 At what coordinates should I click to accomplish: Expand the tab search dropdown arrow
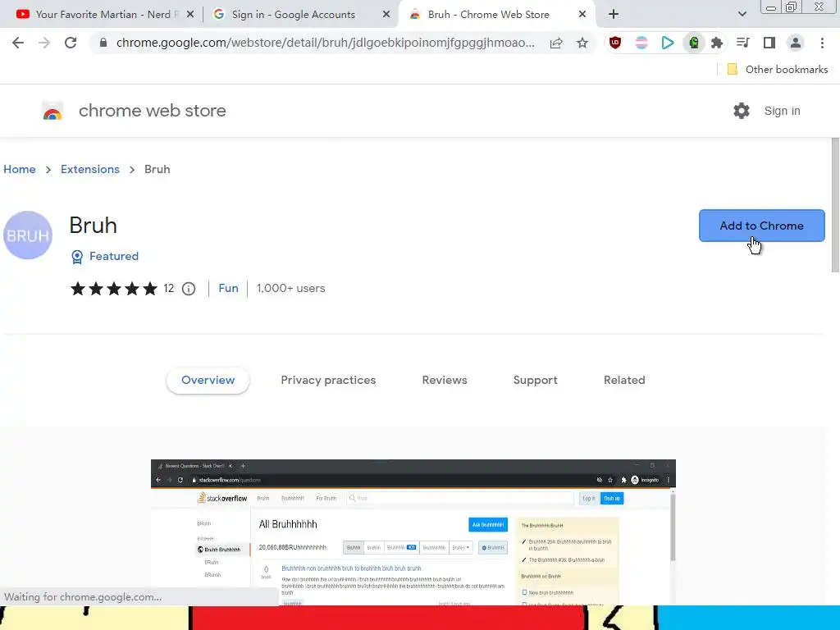pos(742,15)
